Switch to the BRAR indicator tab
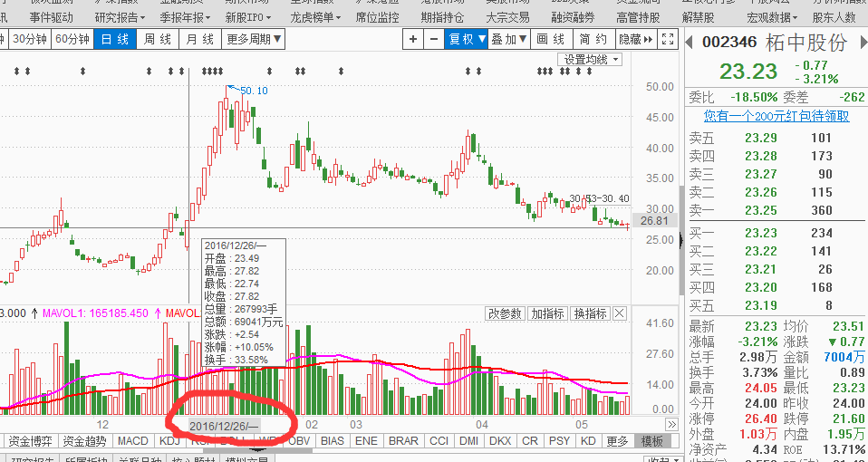Image resolution: width=868 pixels, height=462 pixels. (403, 441)
